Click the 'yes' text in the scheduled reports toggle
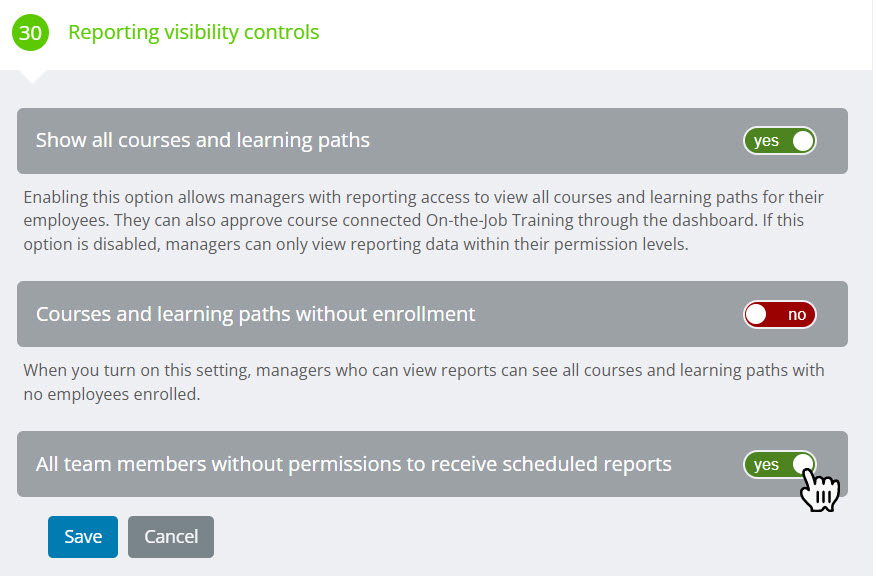Image resolution: width=876 pixels, height=576 pixels. (766, 465)
